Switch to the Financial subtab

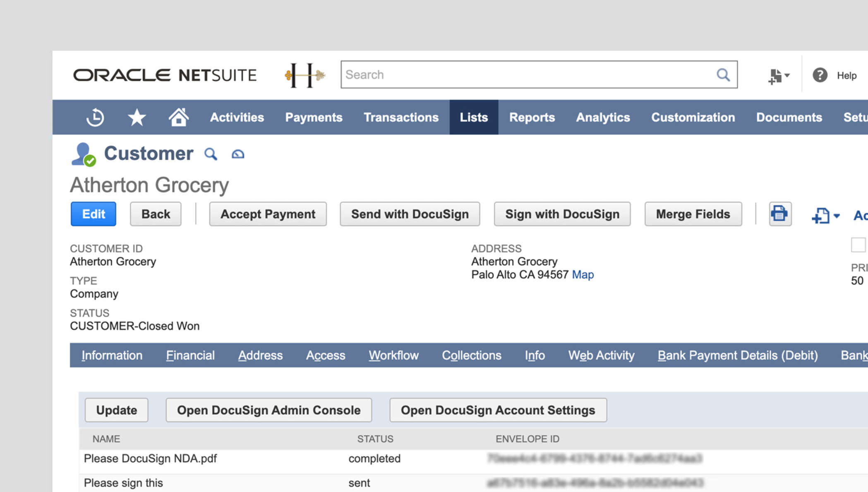coord(190,355)
